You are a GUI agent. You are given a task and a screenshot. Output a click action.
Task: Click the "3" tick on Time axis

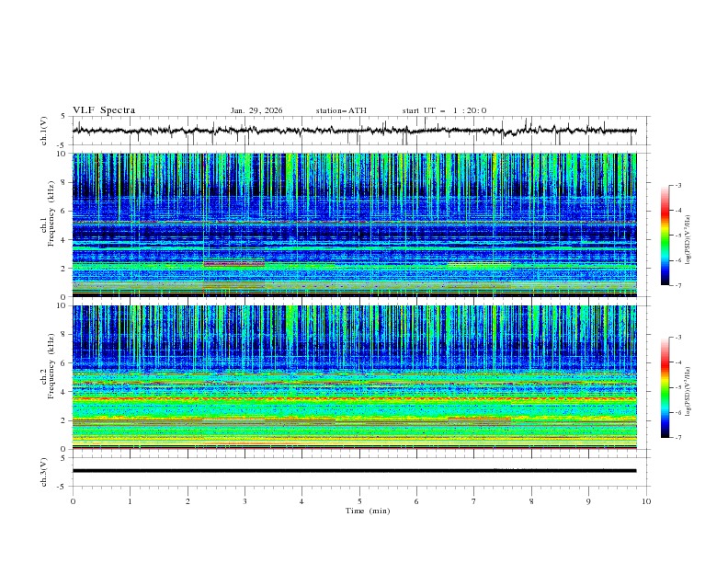tap(245, 501)
